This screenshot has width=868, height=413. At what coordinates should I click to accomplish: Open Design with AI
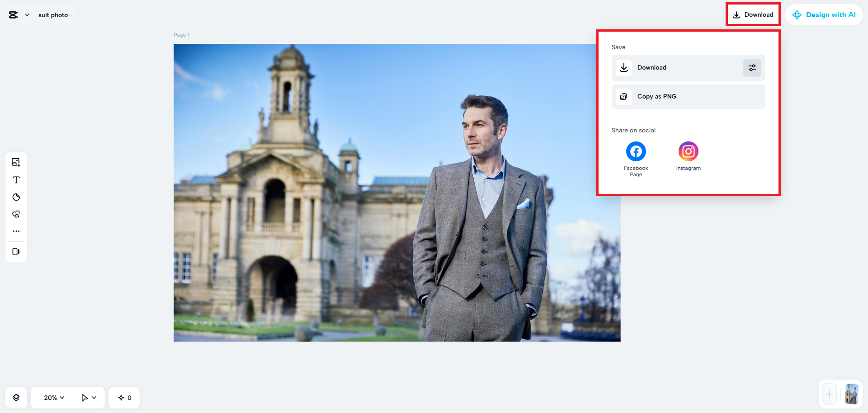(x=824, y=14)
